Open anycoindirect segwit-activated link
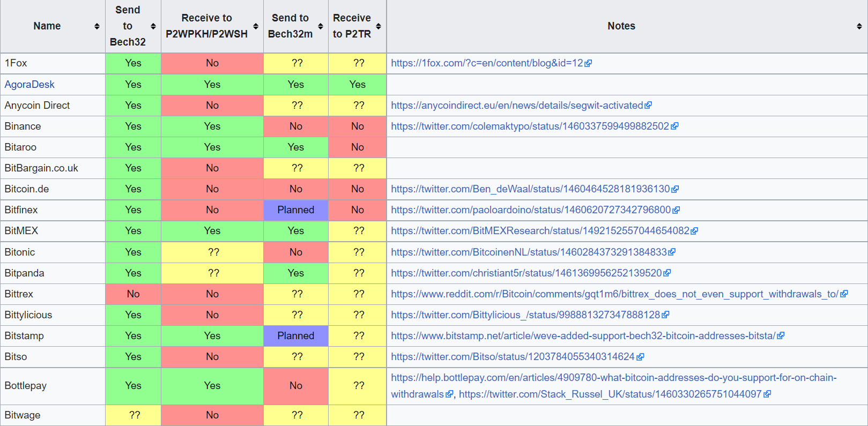The height and width of the screenshot is (426, 868). pyautogui.click(x=517, y=106)
